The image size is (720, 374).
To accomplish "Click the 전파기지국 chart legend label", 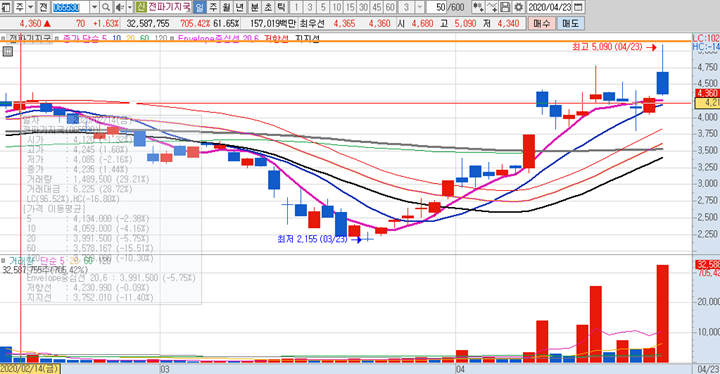I will point(30,39).
